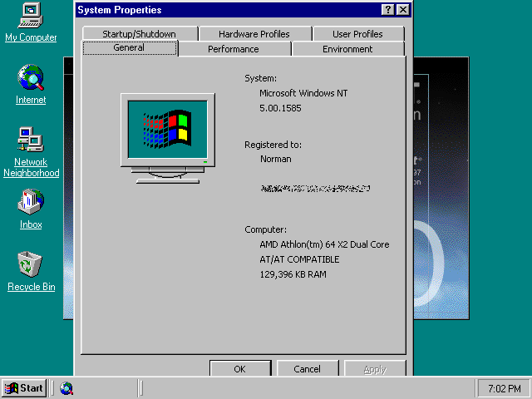
Task: Close the System Properties window
Action: click(x=403, y=10)
